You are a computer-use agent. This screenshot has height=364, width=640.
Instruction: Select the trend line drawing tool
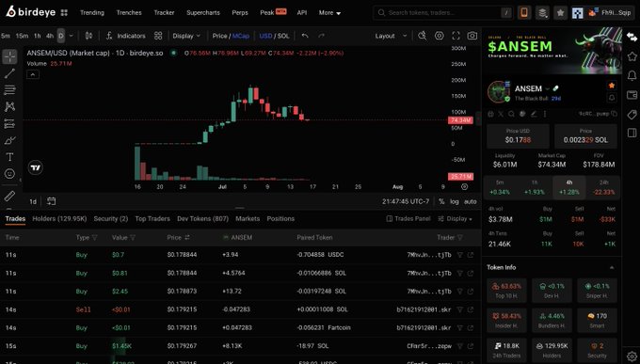click(9, 73)
